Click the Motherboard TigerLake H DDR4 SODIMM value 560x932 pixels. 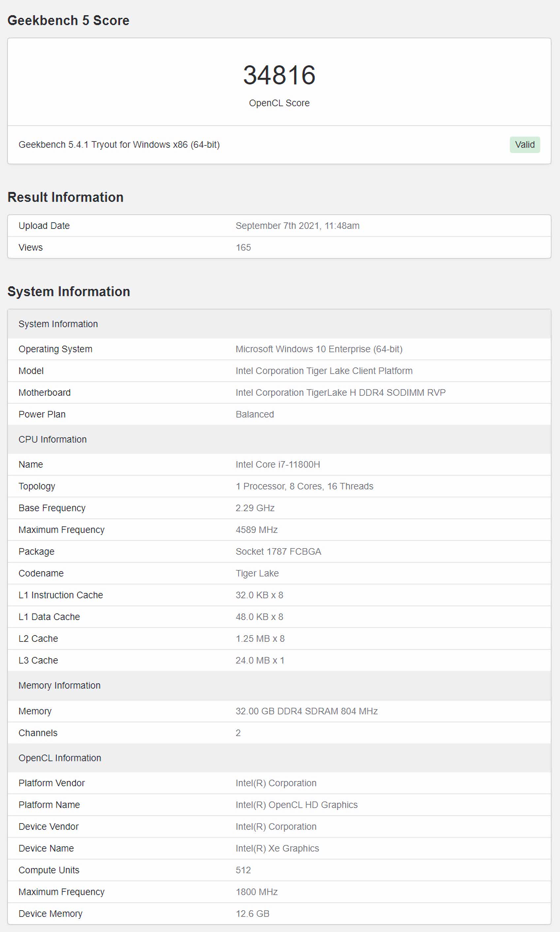click(x=340, y=392)
